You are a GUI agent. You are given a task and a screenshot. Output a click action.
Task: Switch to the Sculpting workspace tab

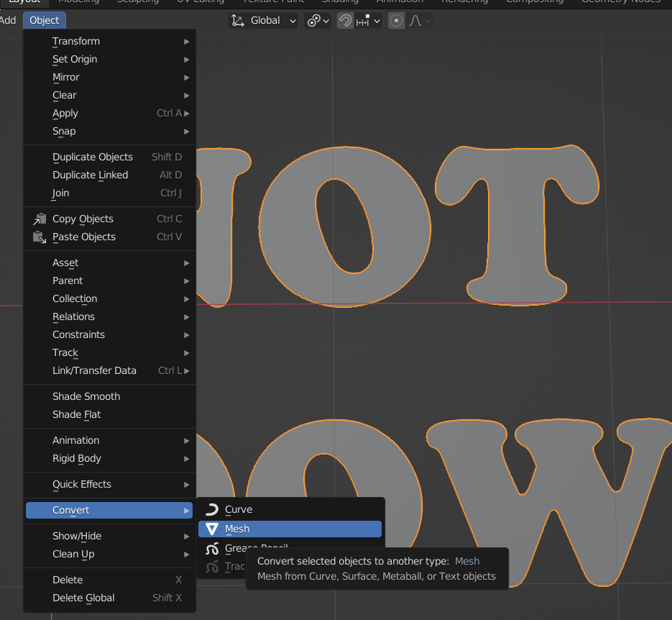[x=138, y=1]
